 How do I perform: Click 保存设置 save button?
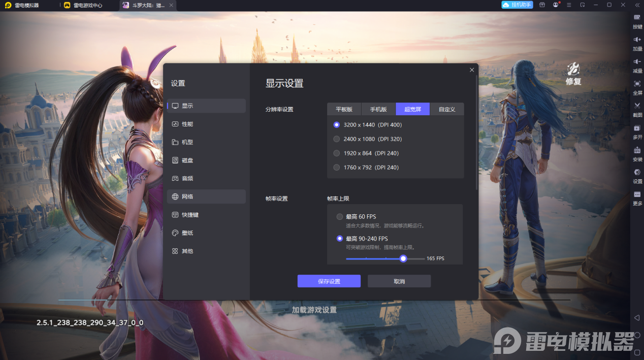point(329,281)
